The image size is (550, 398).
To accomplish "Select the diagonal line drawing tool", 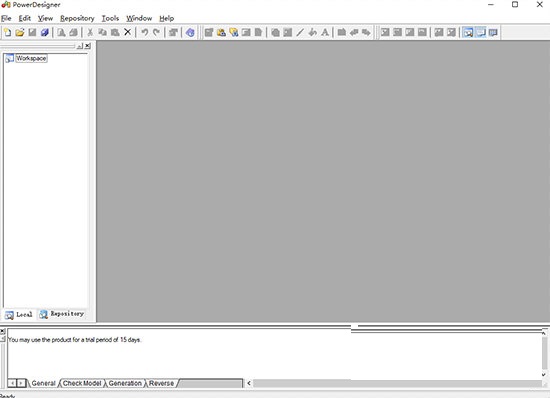I will point(300,33).
